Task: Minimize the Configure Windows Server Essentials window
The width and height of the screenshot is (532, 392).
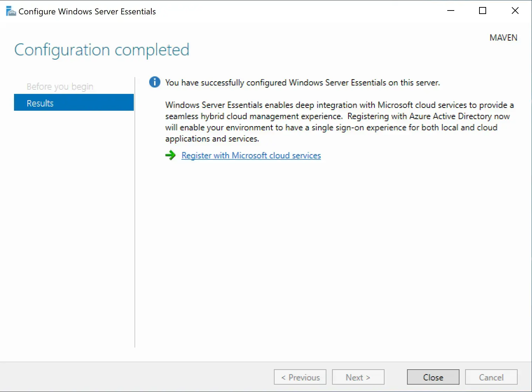Action: (451, 11)
